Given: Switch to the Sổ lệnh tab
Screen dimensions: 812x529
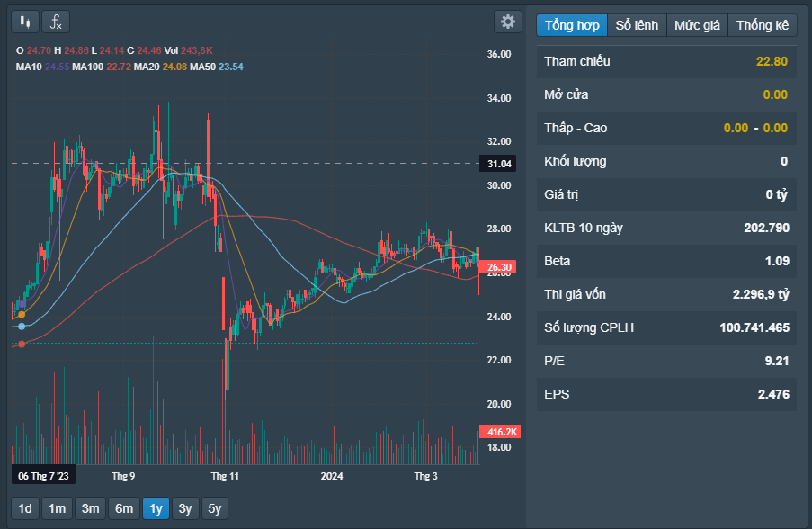Looking at the screenshot, I should click(x=638, y=25).
